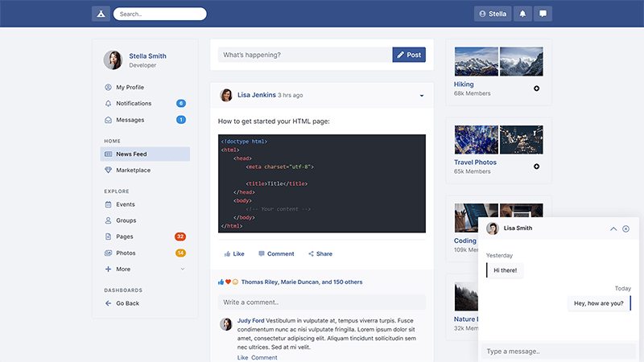Open Stella user menu in header
The image size is (644, 362).
[x=493, y=14]
